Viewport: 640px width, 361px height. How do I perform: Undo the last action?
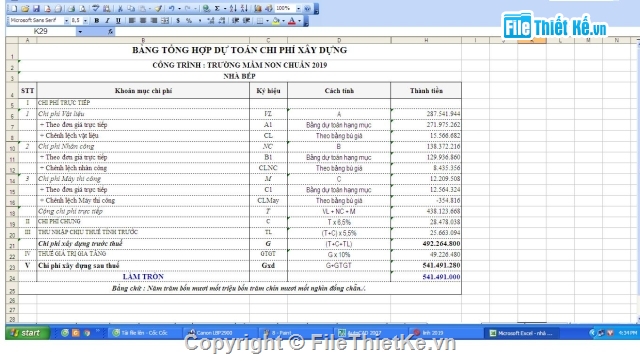click(171, 9)
